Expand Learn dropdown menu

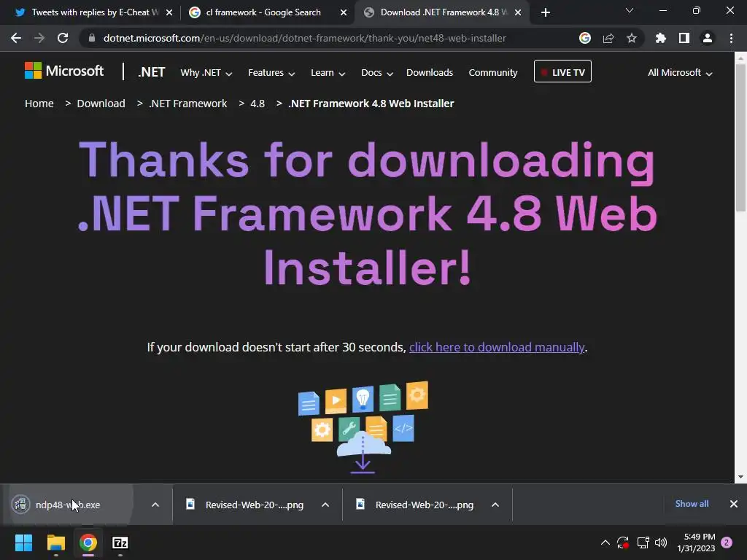tap(328, 73)
